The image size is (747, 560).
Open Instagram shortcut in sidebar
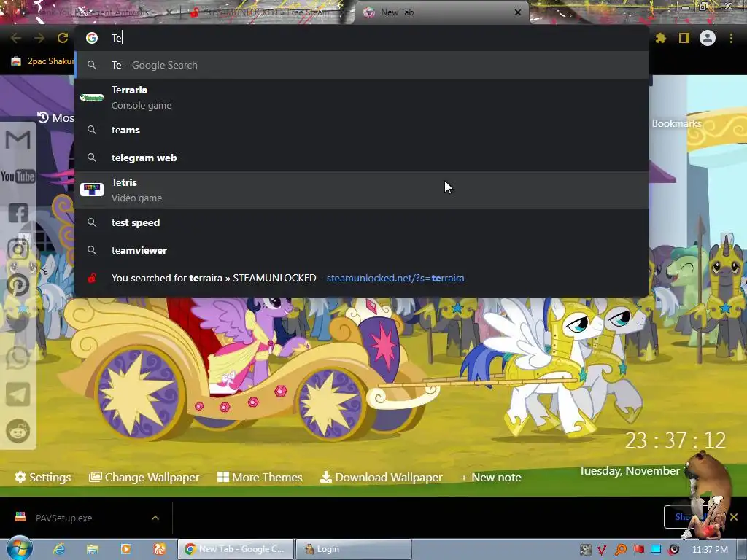pos(18,249)
